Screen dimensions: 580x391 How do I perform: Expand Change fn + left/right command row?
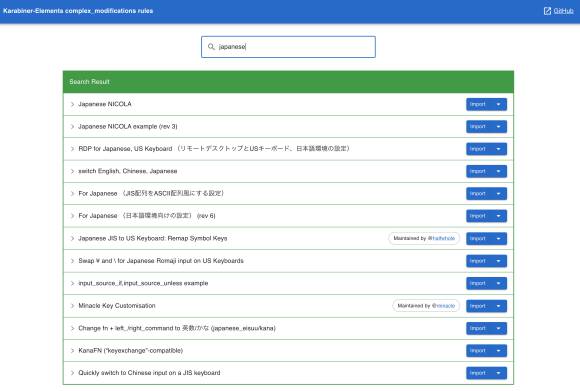[x=289, y=328]
